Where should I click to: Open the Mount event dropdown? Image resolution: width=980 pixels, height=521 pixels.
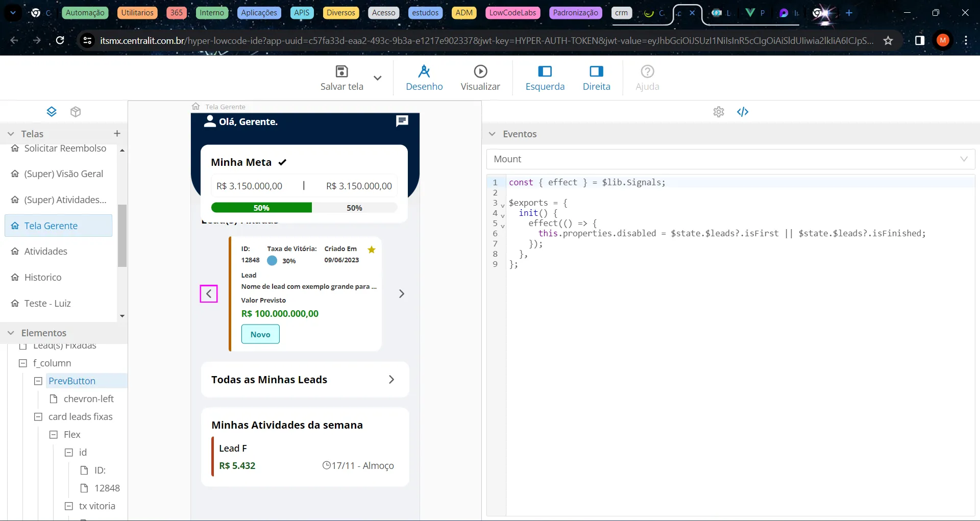click(730, 159)
